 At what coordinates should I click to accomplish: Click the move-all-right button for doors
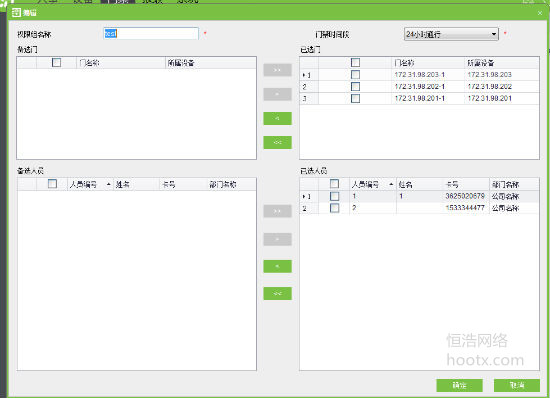[x=277, y=70]
